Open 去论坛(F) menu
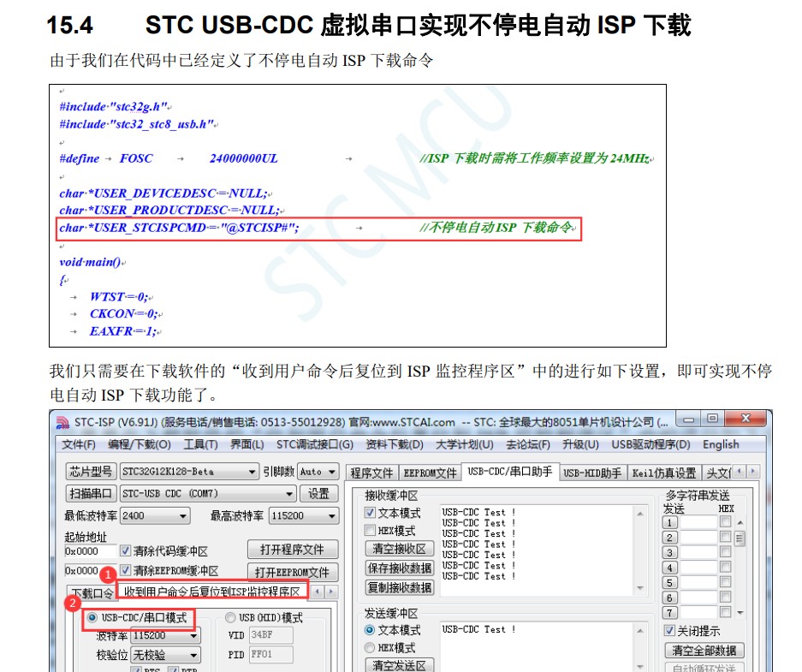This screenshot has width=802, height=672. click(528, 444)
